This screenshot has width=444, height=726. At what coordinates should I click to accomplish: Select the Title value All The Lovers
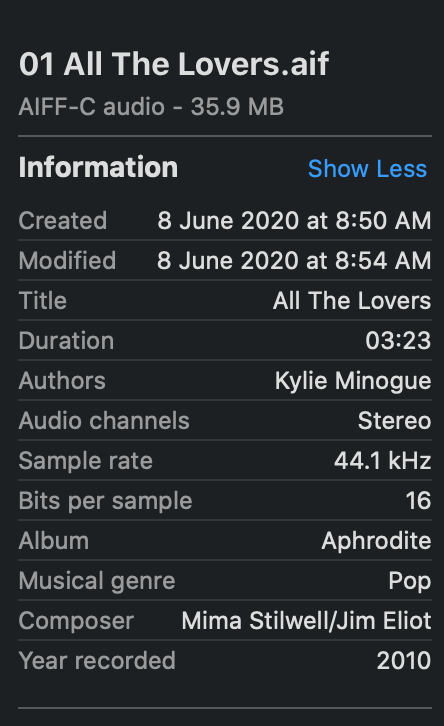point(352,300)
